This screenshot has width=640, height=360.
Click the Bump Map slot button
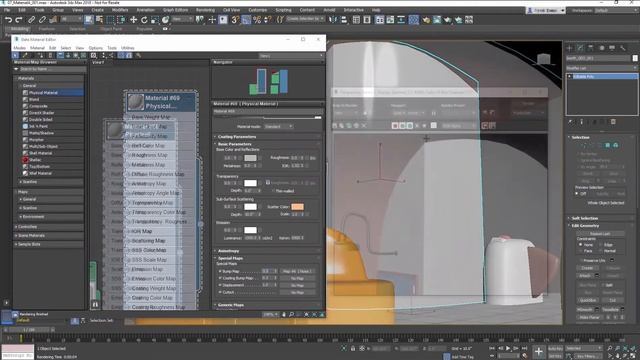click(x=297, y=271)
